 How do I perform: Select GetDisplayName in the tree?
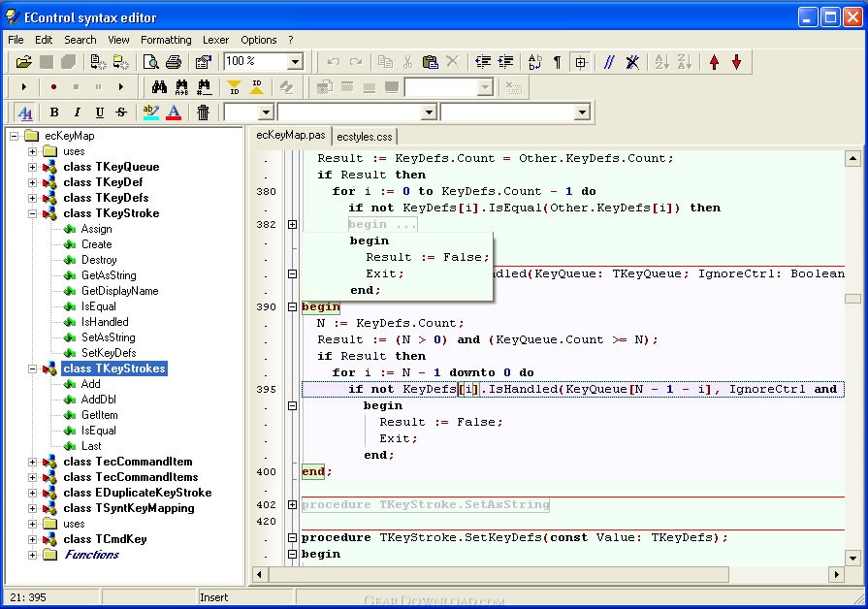coord(119,291)
